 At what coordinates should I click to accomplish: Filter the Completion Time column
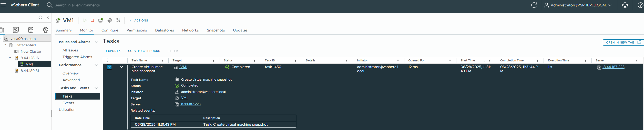coord(537,61)
